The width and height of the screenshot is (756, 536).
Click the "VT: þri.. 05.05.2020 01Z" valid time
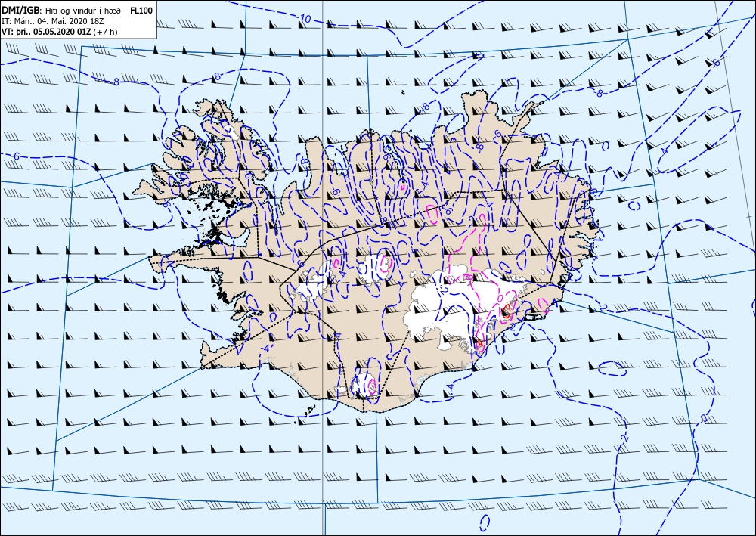(47, 32)
